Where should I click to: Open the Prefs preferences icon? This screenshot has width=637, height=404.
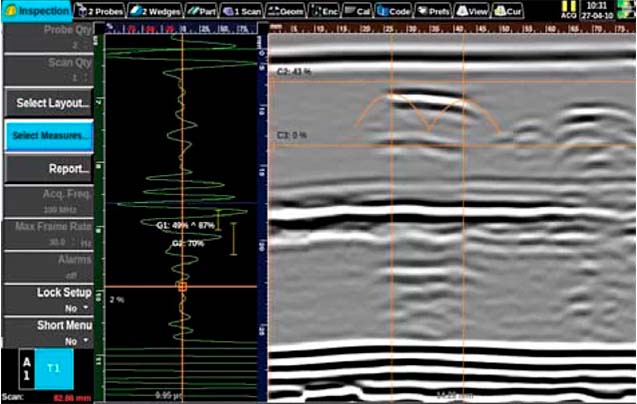click(x=434, y=10)
